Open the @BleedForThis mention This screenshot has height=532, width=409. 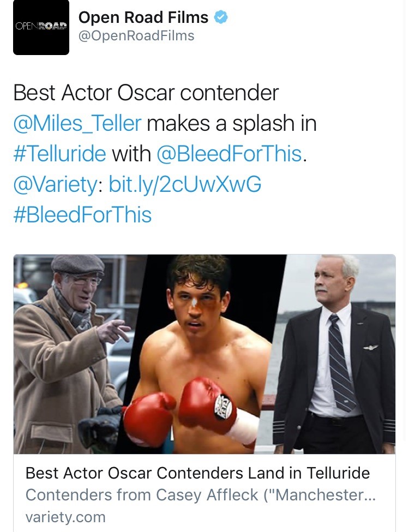pos(229,153)
